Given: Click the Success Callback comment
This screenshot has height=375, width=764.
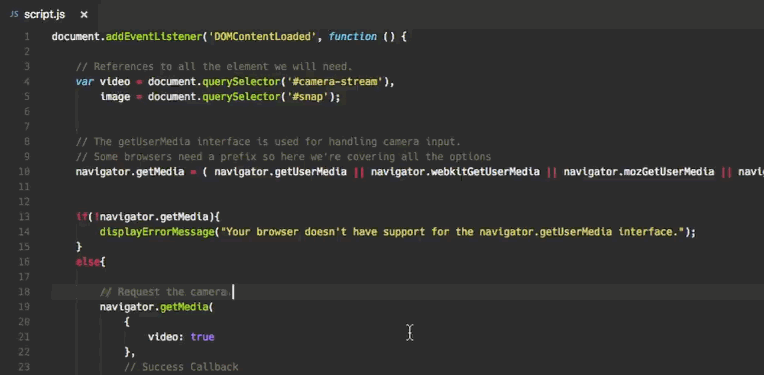Looking at the screenshot, I should 181,367.
